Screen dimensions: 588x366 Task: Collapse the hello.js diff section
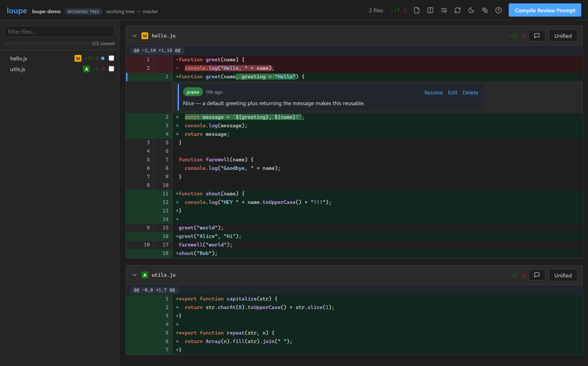[x=134, y=36]
